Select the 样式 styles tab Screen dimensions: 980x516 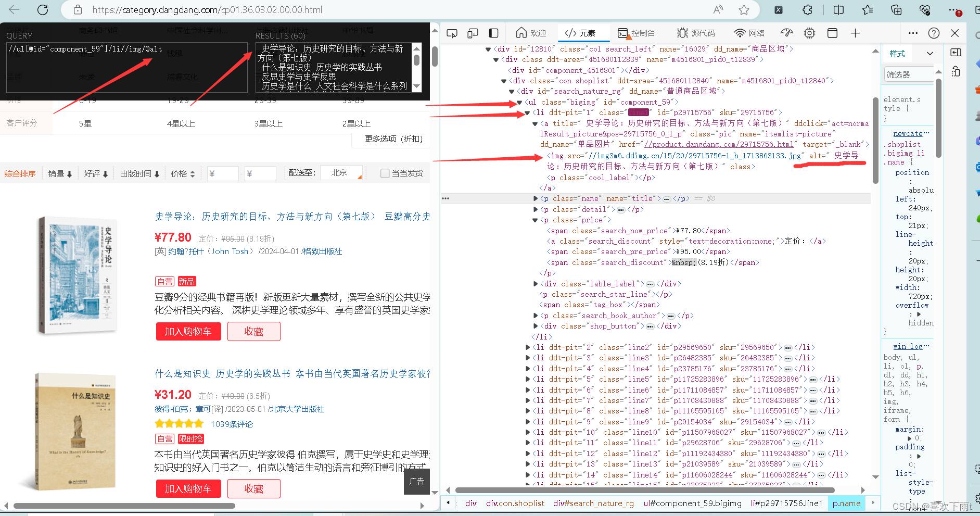coord(897,54)
